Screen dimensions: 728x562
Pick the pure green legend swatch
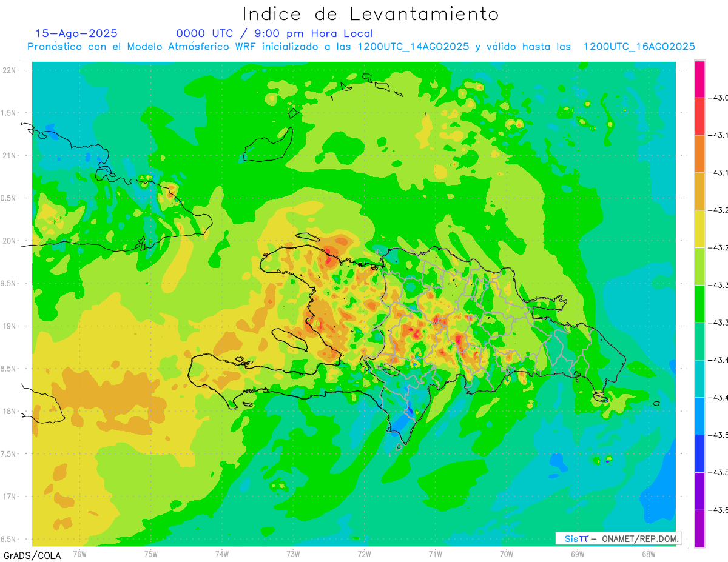(x=699, y=304)
